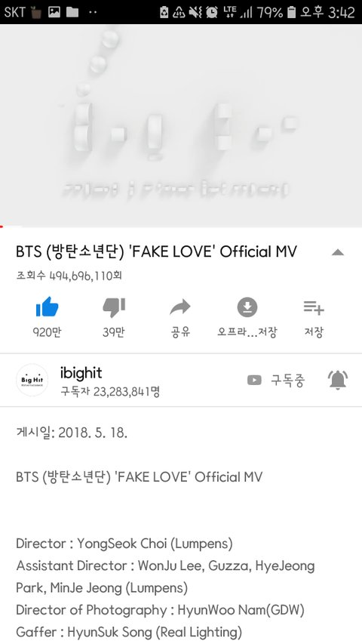Image resolution: width=362 pixels, height=644 pixels.
Task: Tap the offline download icon
Action: [x=247, y=307]
